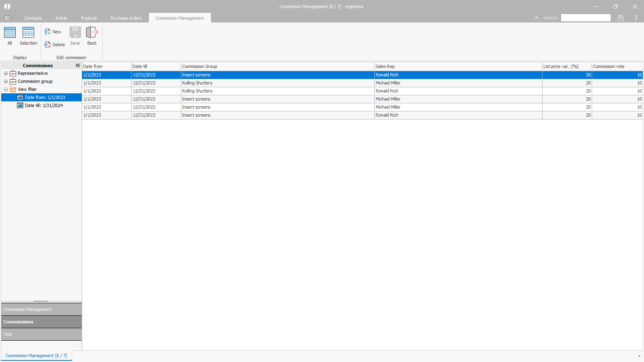Click the Back door icon
644x362 pixels.
(x=92, y=33)
